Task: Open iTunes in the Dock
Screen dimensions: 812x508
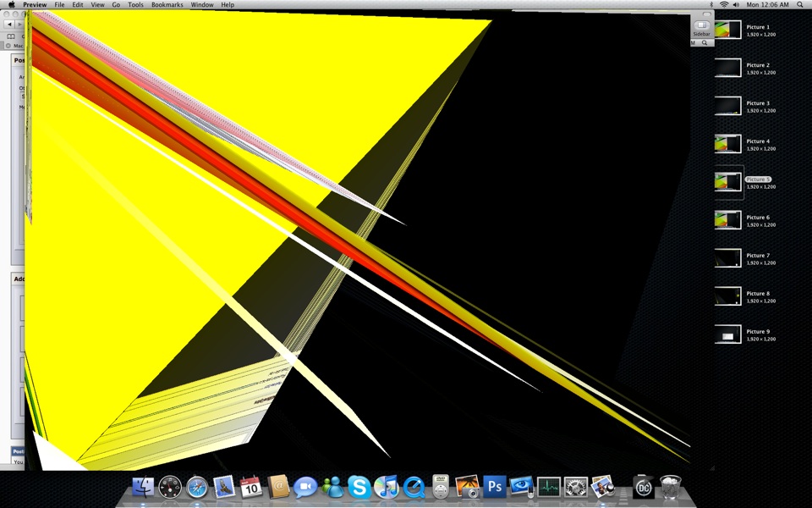Action: pos(386,488)
